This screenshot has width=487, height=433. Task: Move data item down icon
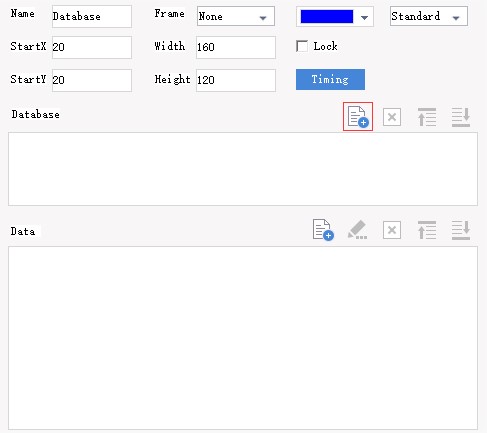pyautogui.click(x=461, y=230)
